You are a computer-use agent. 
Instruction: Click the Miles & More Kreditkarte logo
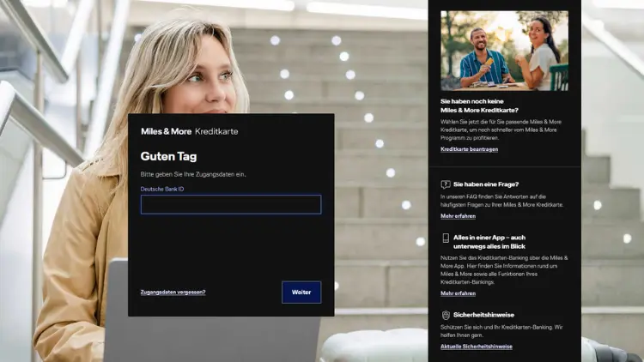tap(190, 131)
